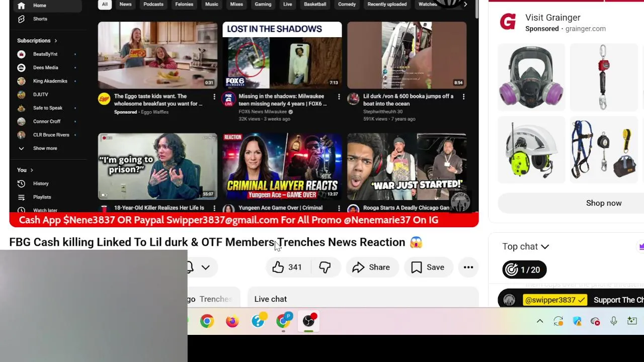Open Firefox from the taskbar
Image resolution: width=644 pixels, height=362 pixels.
click(x=232, y=321)
